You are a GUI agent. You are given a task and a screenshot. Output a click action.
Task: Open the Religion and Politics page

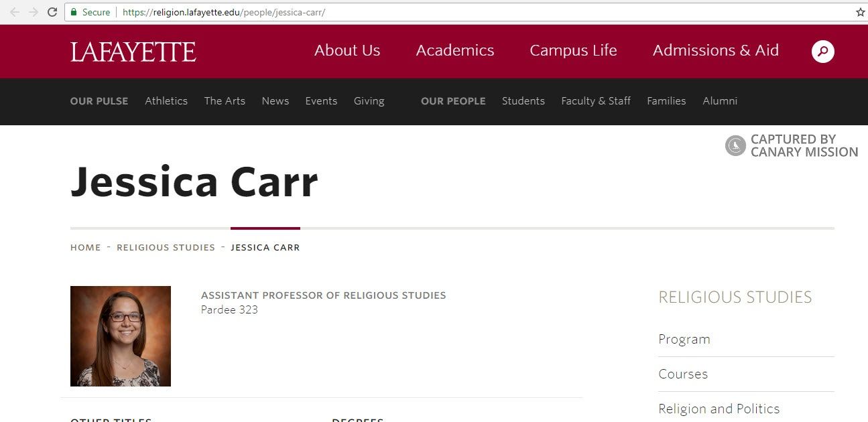coord(719,409)
